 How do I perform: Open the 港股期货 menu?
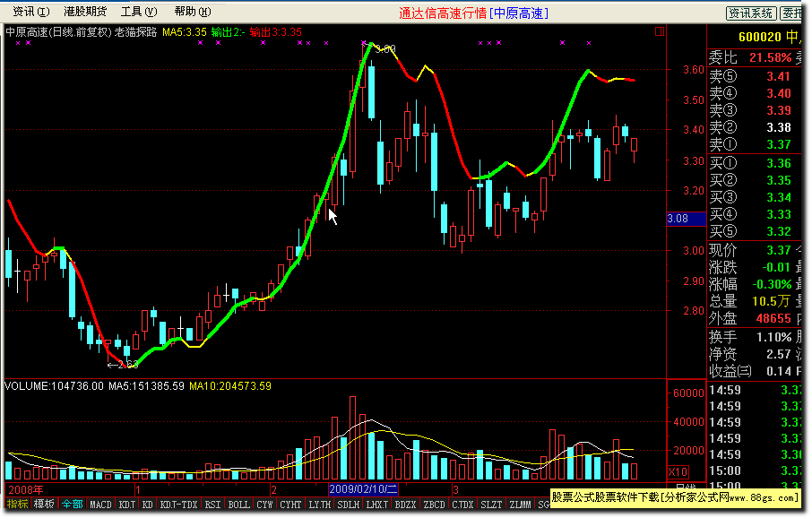tap(85, 12)
